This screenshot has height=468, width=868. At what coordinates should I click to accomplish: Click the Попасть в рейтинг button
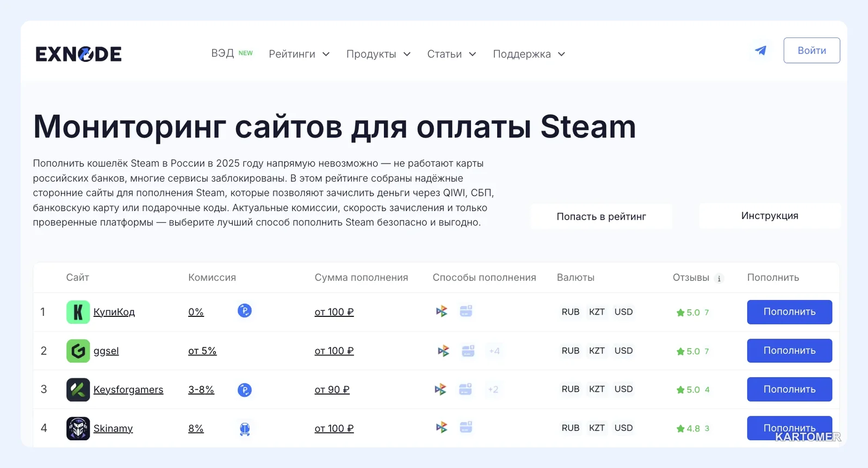pyautogui.click(x=602, y=216)
